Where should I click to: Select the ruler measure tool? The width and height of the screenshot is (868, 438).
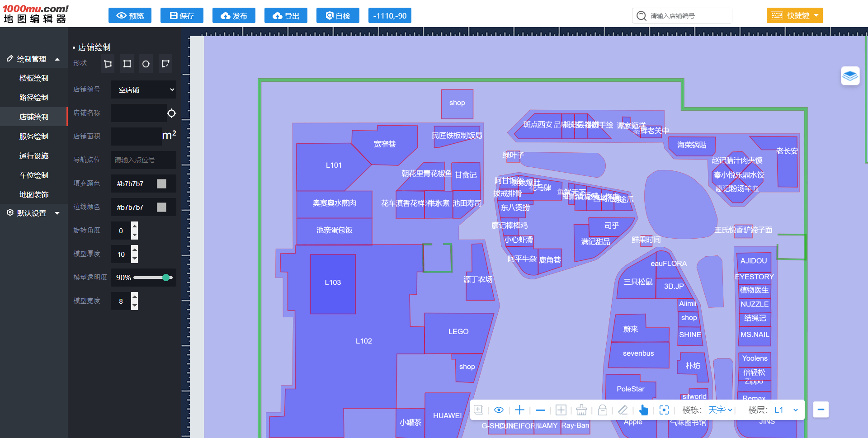click(x=623, y=410)
